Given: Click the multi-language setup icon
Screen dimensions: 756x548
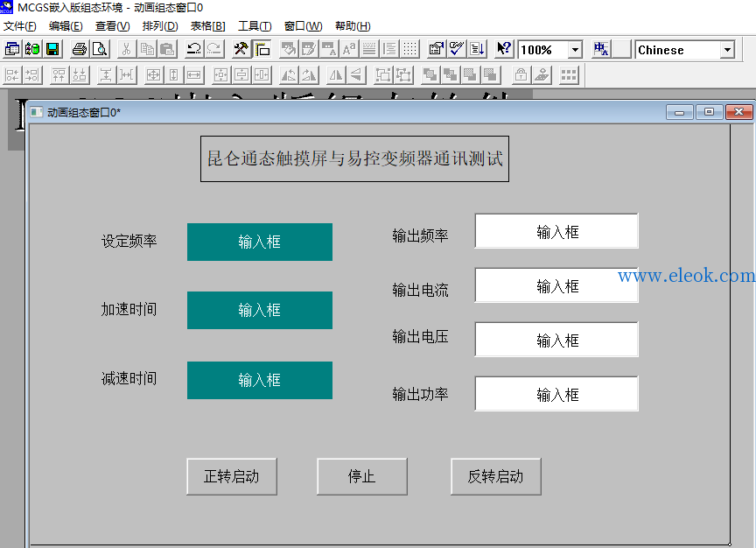Looking at the screenshot, I should [x=601, y=49].
